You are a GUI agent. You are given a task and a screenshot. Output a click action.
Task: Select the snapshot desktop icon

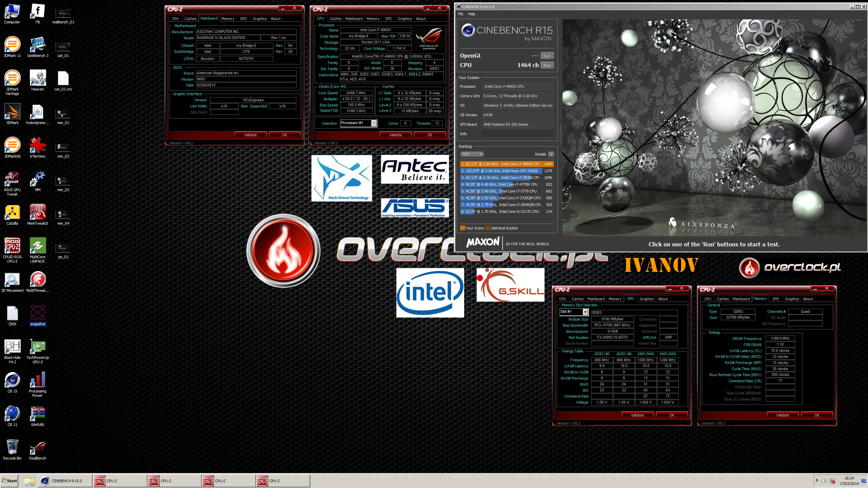point(38,316)
